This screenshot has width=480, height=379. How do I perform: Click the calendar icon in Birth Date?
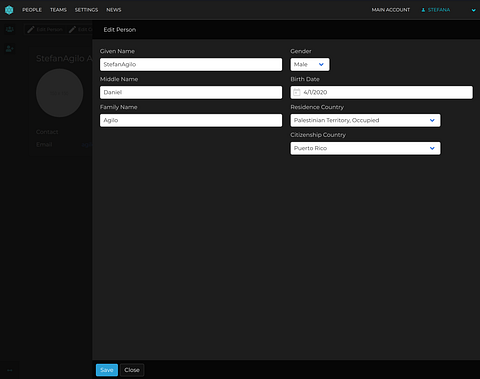(x=297, y=92)
